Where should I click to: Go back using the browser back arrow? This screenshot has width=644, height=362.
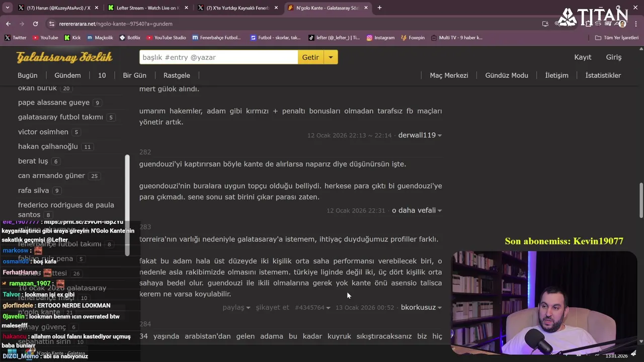pyautogui.click(x=8, y=24)
